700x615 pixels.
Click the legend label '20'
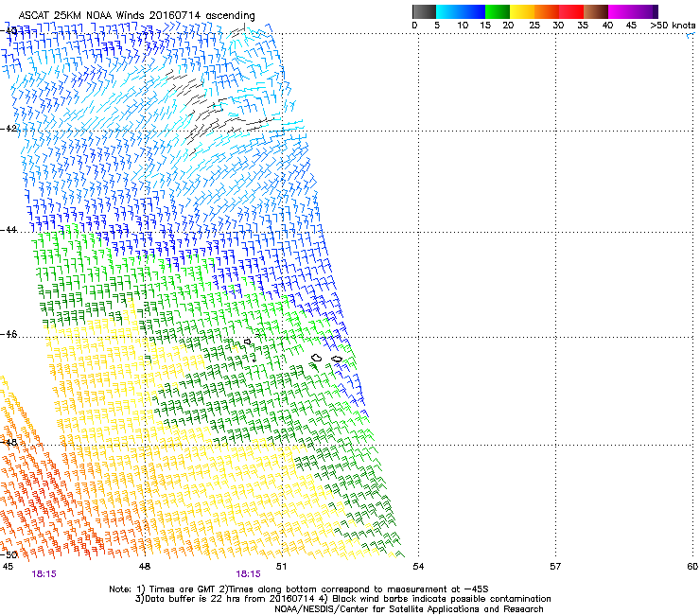509,26
